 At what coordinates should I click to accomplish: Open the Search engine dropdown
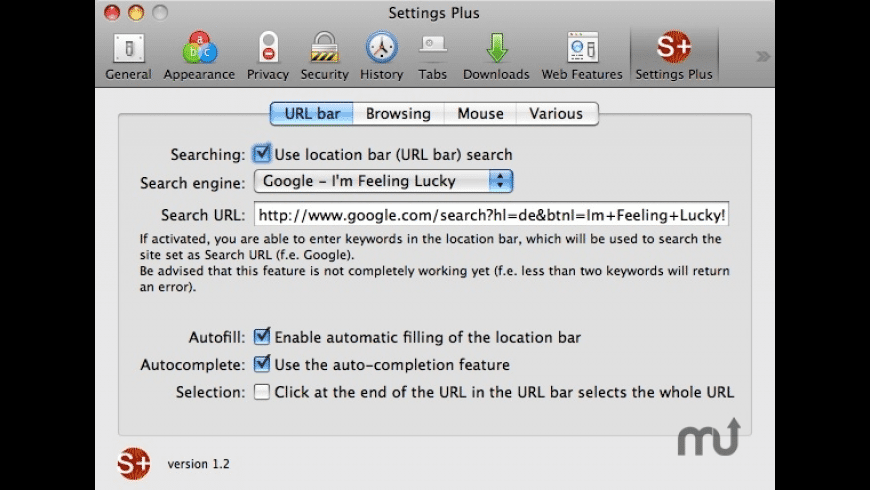coord(383,181)
